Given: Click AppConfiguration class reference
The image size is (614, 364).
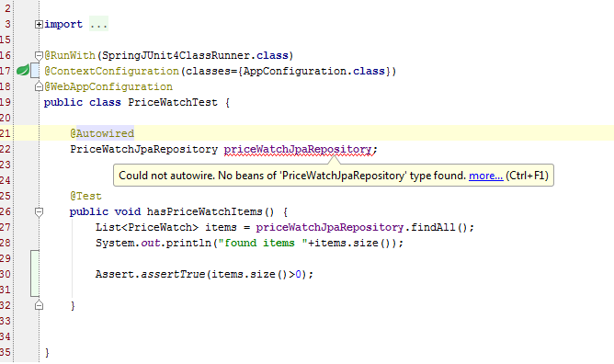Looking at the screenshot, I should pyautogui.click(x=295, y=71).
